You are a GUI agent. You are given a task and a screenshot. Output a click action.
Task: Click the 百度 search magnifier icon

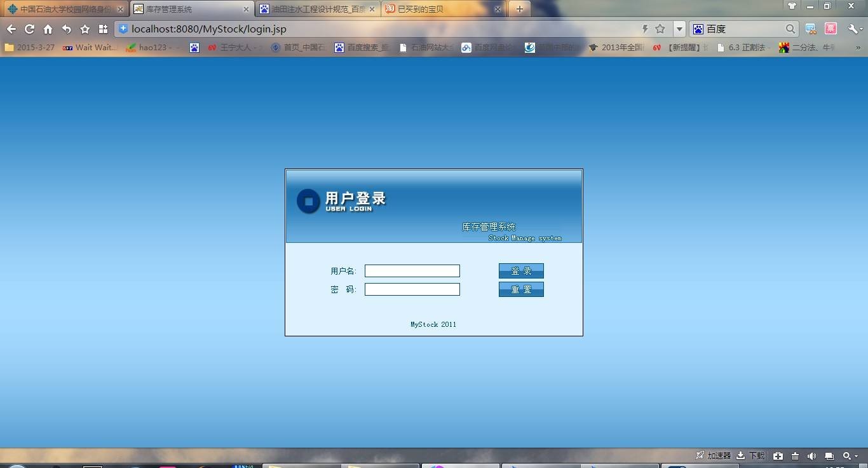pos(790,29)
